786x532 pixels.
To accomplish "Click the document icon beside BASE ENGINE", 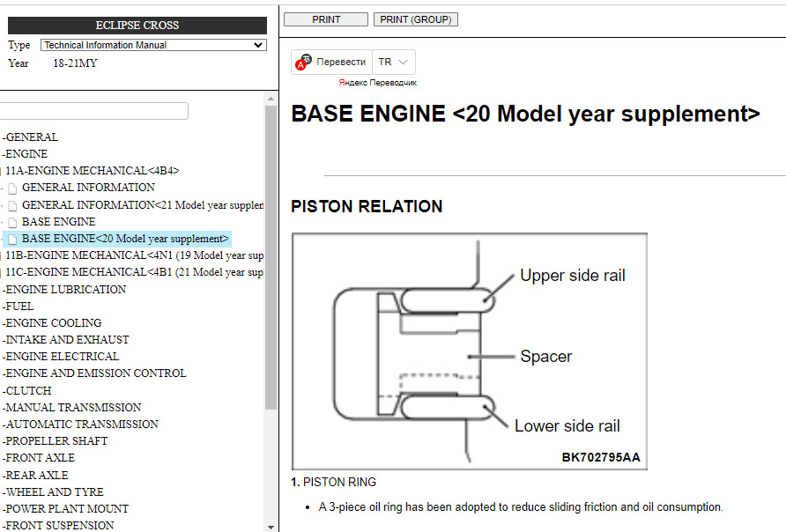I will [x=12, y=223].
